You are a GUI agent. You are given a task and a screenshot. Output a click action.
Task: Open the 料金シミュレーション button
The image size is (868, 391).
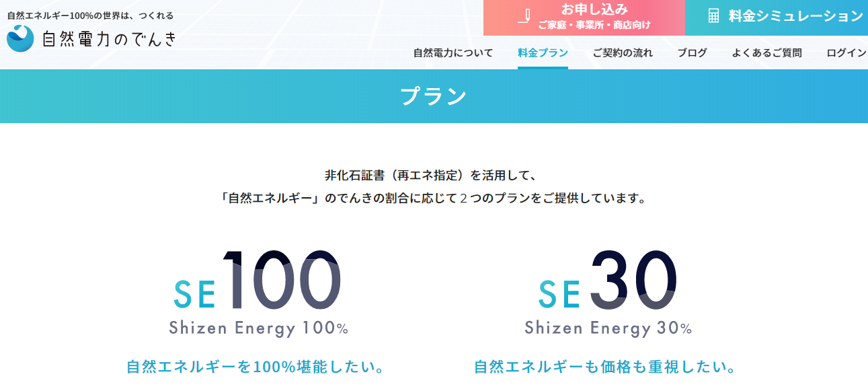(x=777, y=17)
